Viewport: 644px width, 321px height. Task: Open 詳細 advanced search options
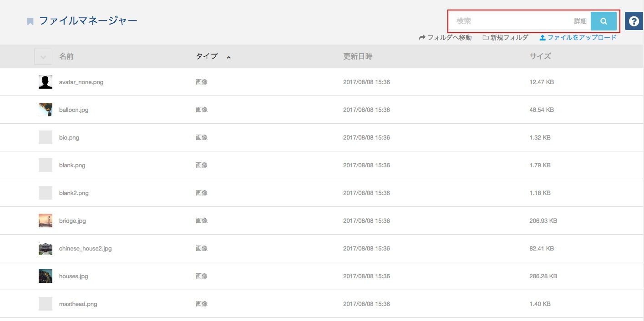(580, 21)
